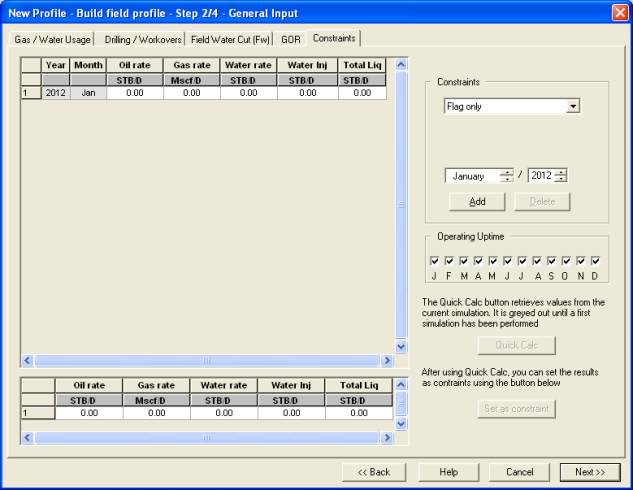Open Help for this wizard step
633x490 pixels.
coord(449,471)
